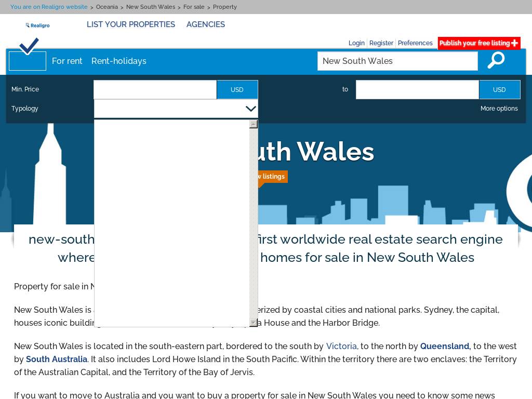
Task: Open Preferences
Action: coord(415,43)
